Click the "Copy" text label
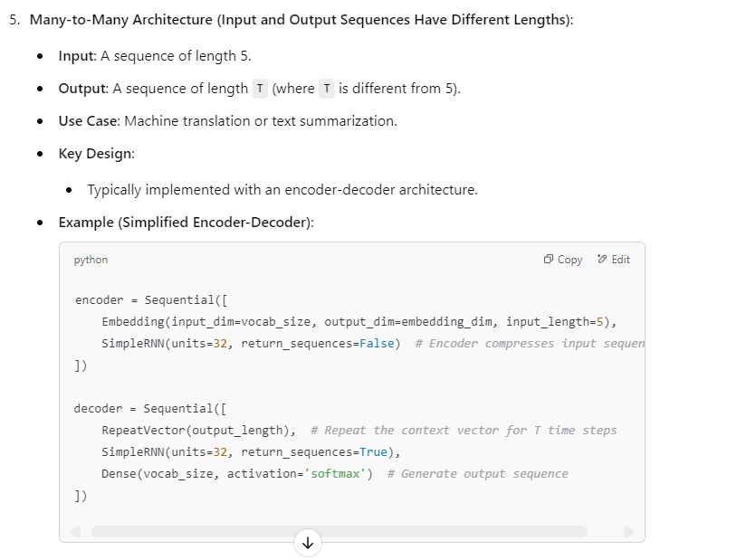Screen dimensions: 756x560 (x=570, y=260)
